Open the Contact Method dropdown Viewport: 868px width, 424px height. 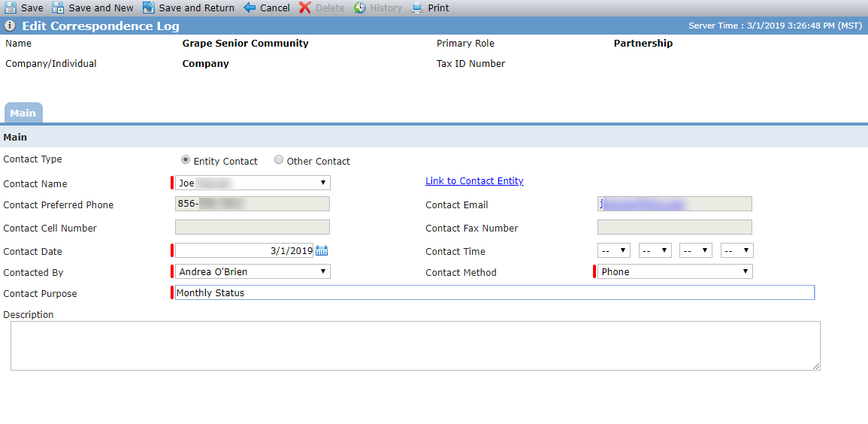[675, 272]
